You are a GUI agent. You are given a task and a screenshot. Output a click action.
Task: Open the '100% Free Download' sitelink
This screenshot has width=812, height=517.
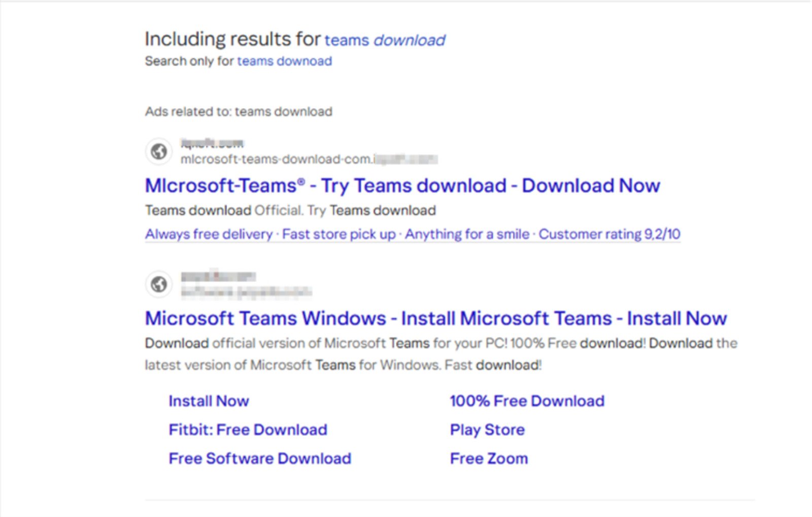[x=527, y=401]
